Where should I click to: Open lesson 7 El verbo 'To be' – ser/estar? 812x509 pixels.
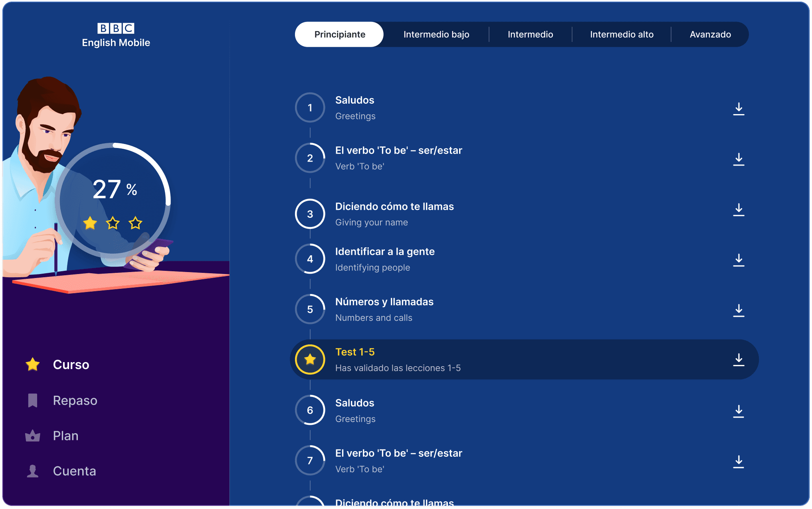[399, 453]
